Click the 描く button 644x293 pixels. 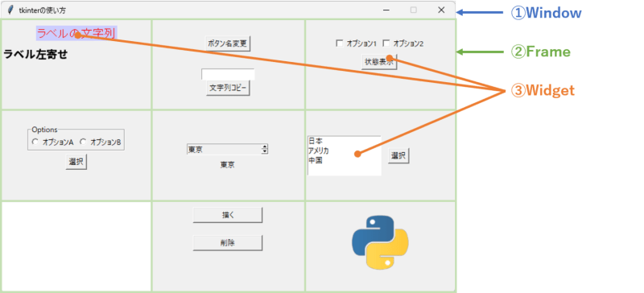228,215
